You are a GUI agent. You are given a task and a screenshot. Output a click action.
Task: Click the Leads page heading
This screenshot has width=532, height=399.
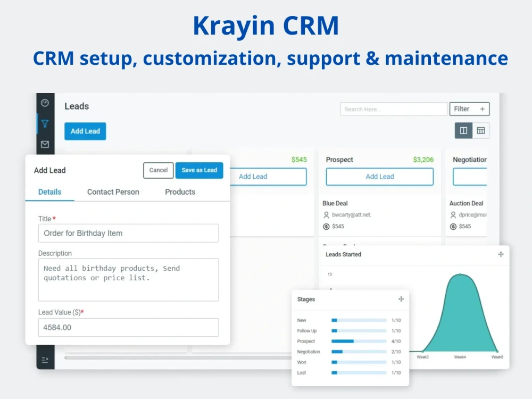(77, 106)
